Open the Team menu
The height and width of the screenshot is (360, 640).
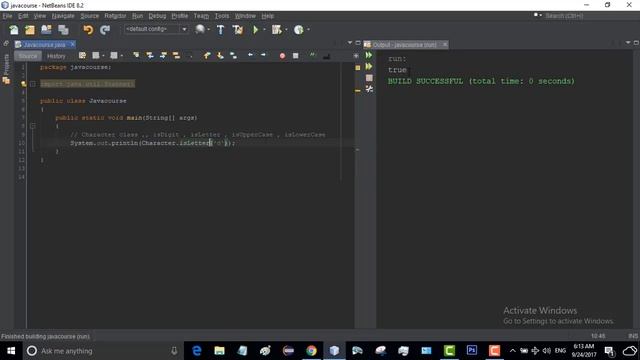click(201, 16)
